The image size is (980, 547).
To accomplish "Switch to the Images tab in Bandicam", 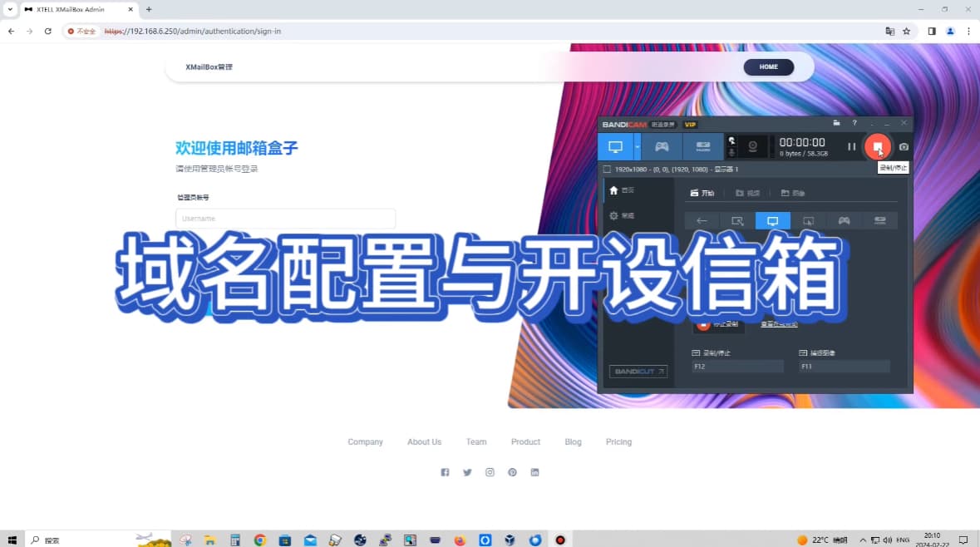I will pyautogui.click(x=792, y=193).
